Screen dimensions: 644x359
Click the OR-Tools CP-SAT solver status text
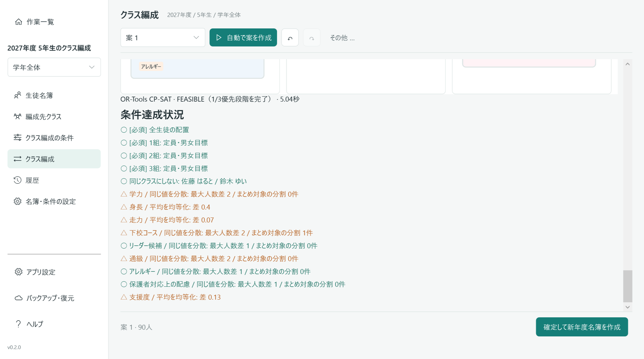(210, 99)
